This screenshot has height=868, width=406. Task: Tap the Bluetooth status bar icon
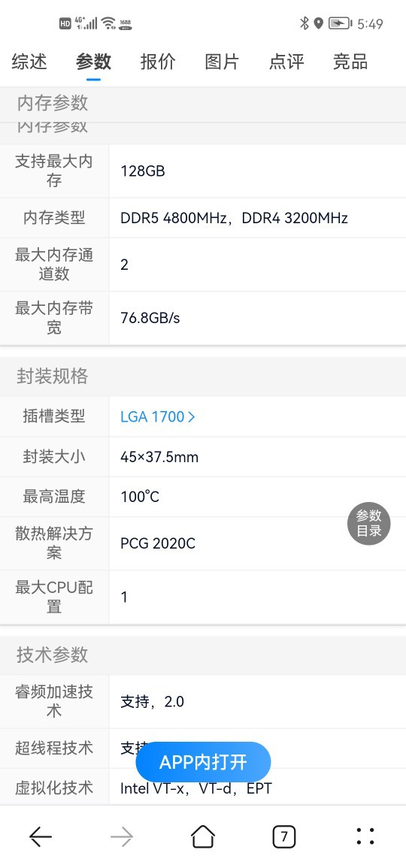(304, 23)
